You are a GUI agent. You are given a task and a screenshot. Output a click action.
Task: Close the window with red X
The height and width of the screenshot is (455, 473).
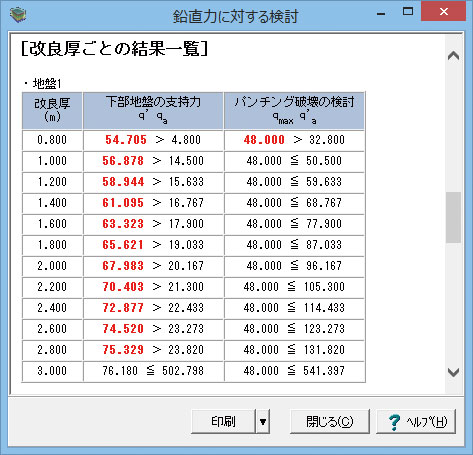(443, 12)
